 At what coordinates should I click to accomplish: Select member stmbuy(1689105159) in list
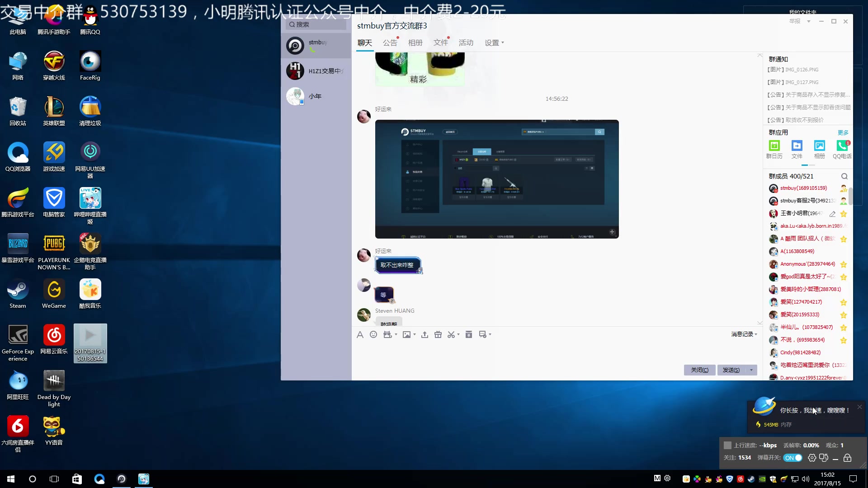pos(807,188)
